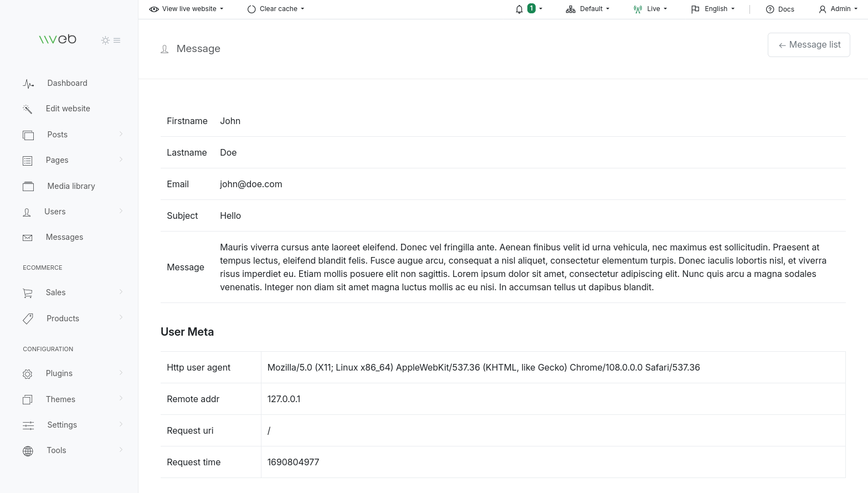The height and width of the screenshot is (493, 868).
Task: Click the Edit website magic wand icon
Action: (x=28, y=109)
